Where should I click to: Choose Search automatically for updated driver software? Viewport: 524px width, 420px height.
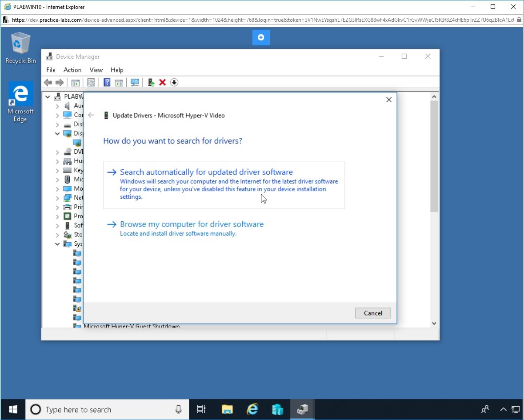pyautogui.click(x=224, y=185)
